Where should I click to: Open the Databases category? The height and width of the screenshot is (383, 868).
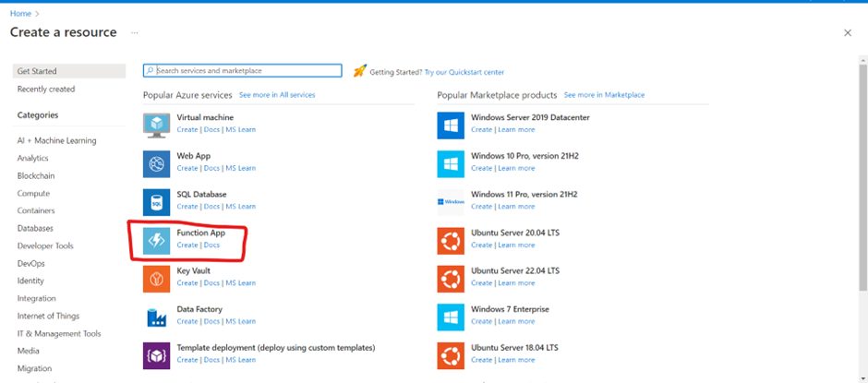[35, 229]
